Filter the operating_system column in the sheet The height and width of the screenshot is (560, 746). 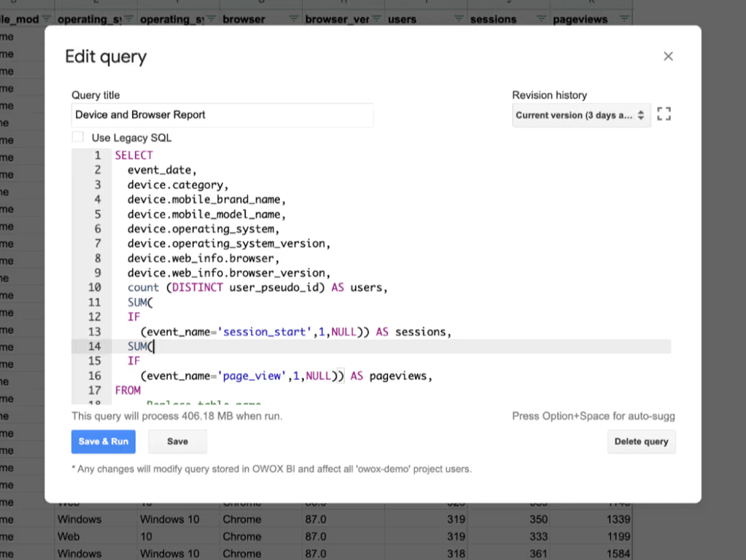pyautogui.click(x=128, y=19)
